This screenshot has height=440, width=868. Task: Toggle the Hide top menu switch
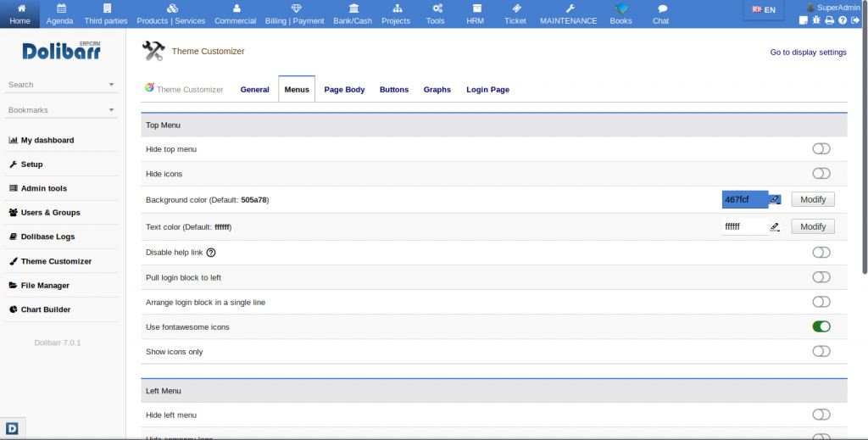pyautogui.click(x=821, y=149)
